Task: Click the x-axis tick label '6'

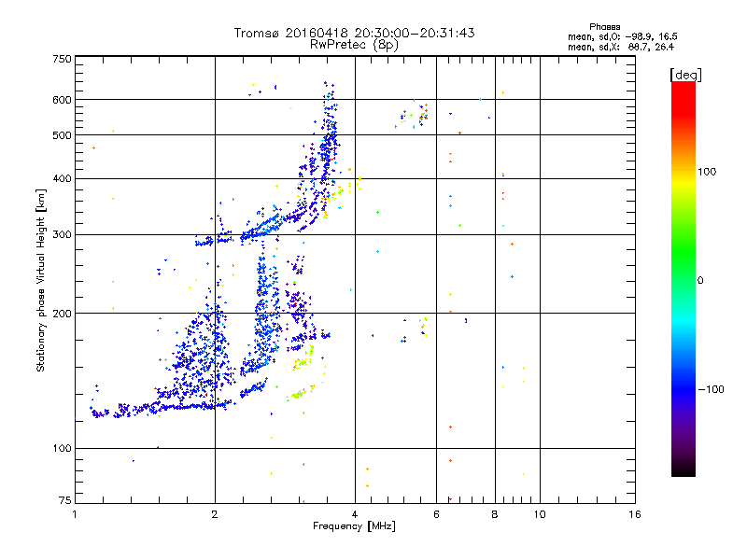Action: tap(436, 514)
